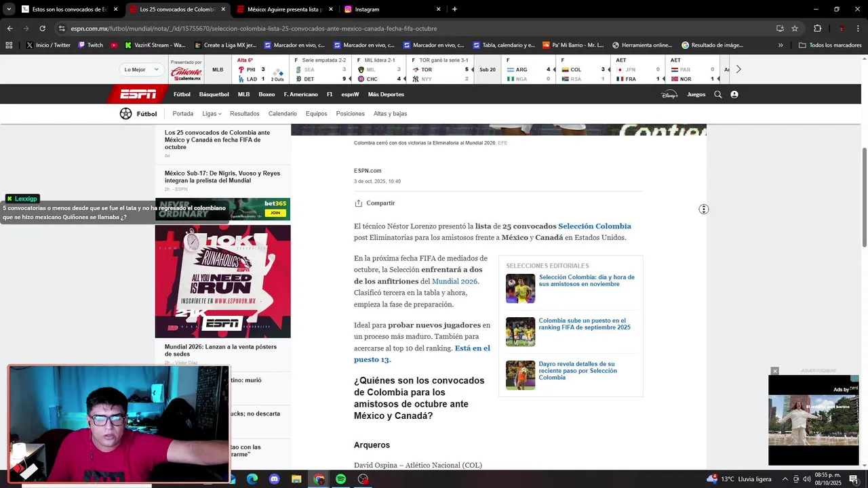Switch to Estos son los convocados tab
This screenshot has width=868, height=488.
coord(70,9)
